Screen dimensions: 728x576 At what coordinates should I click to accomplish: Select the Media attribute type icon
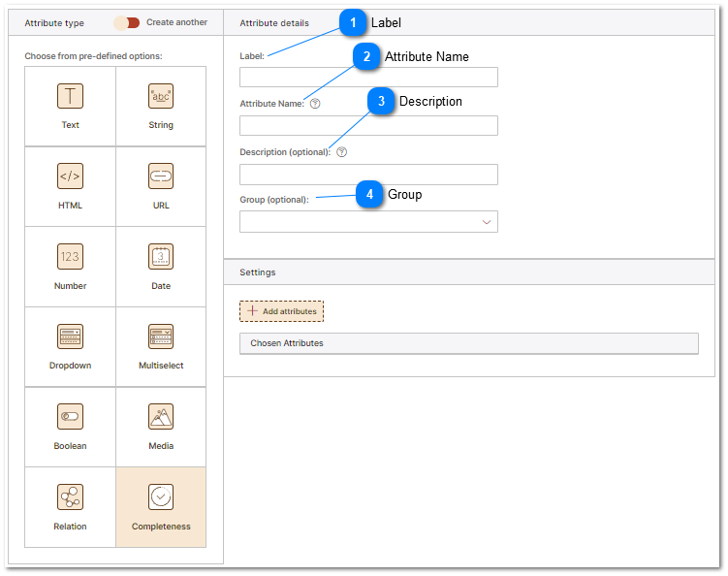coord(161,417)
